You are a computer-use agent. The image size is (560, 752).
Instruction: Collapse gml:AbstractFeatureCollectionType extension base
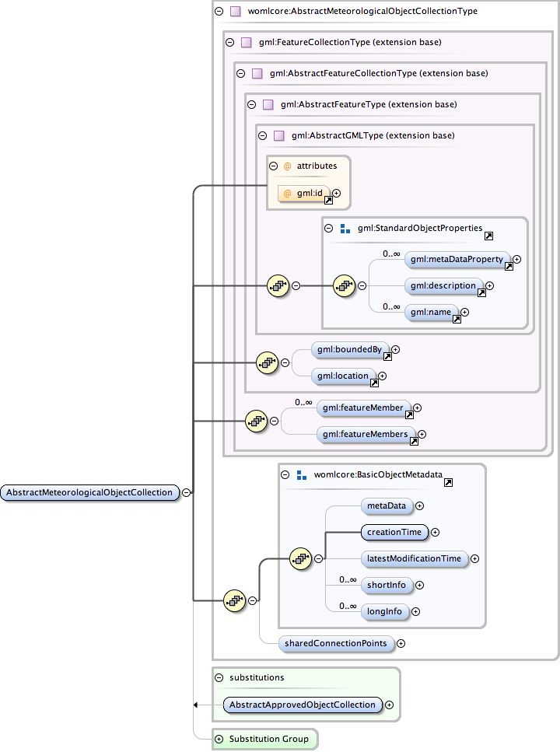pos(241,73)
